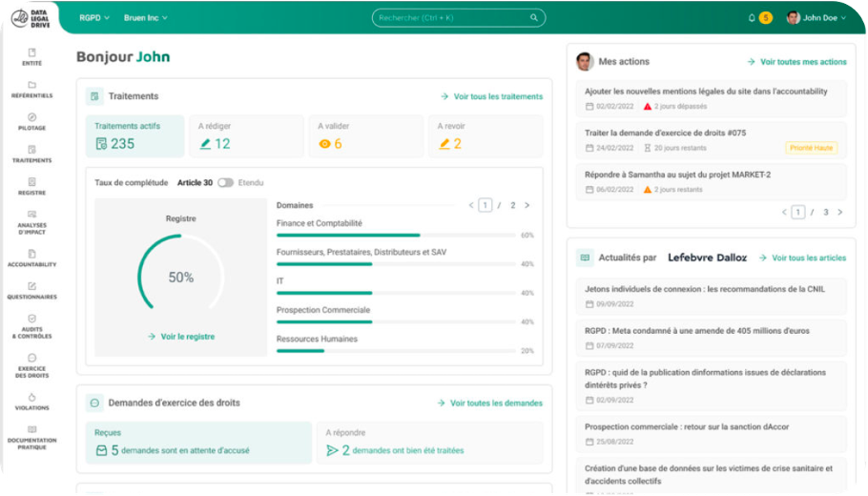This screenshot has height=496, width=868.
Task: Go to Pilotage in the sidebar
Action: 31,118
